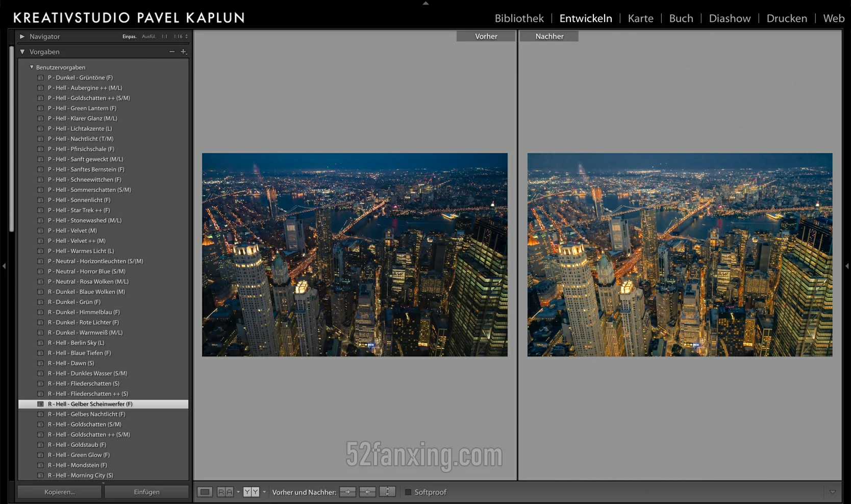Screen dimensions: 851x504
Task: Set Navigator zoom to Ausfül.
Action: click(x=149, y=36)
